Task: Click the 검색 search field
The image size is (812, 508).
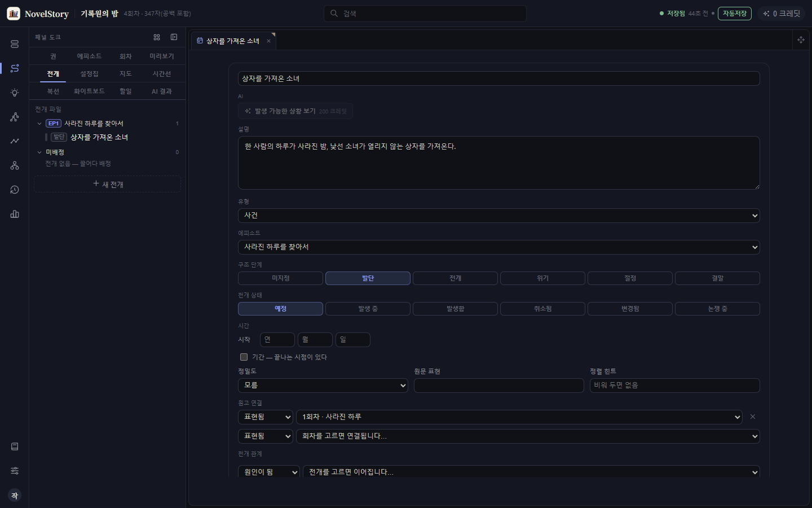Action: click(425, 14)
